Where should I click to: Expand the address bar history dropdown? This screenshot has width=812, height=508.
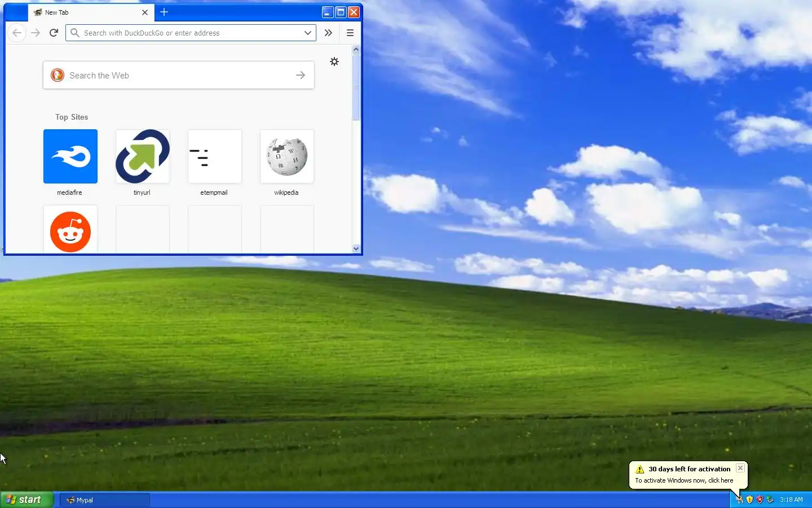tap(308, 33)
